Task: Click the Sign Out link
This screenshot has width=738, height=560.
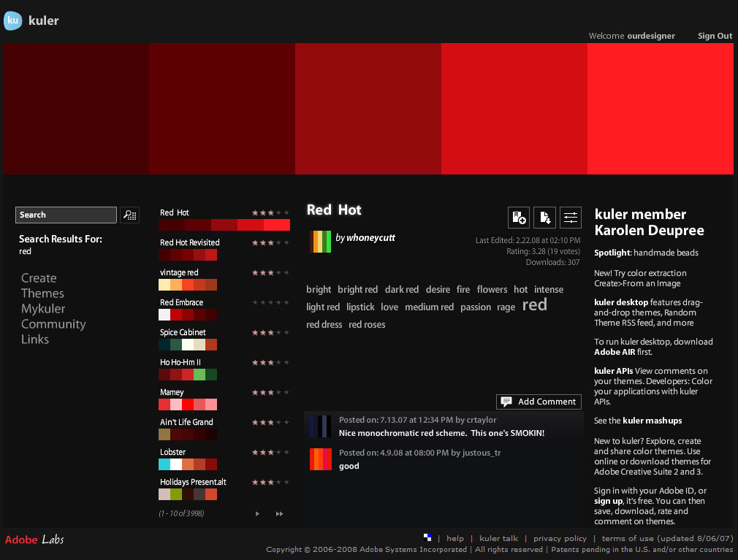Action: tap(715, 36)
